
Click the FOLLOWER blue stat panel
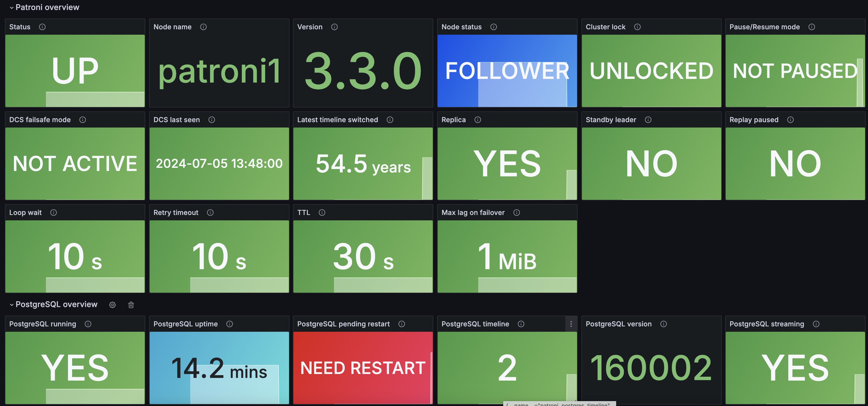pyautogui.click(x=507, y=71)
